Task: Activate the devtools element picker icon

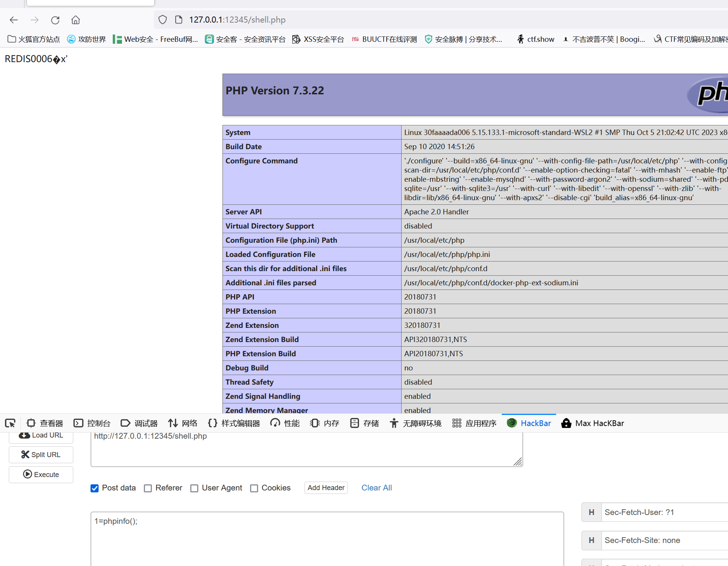Action: [x=10, y=423]
